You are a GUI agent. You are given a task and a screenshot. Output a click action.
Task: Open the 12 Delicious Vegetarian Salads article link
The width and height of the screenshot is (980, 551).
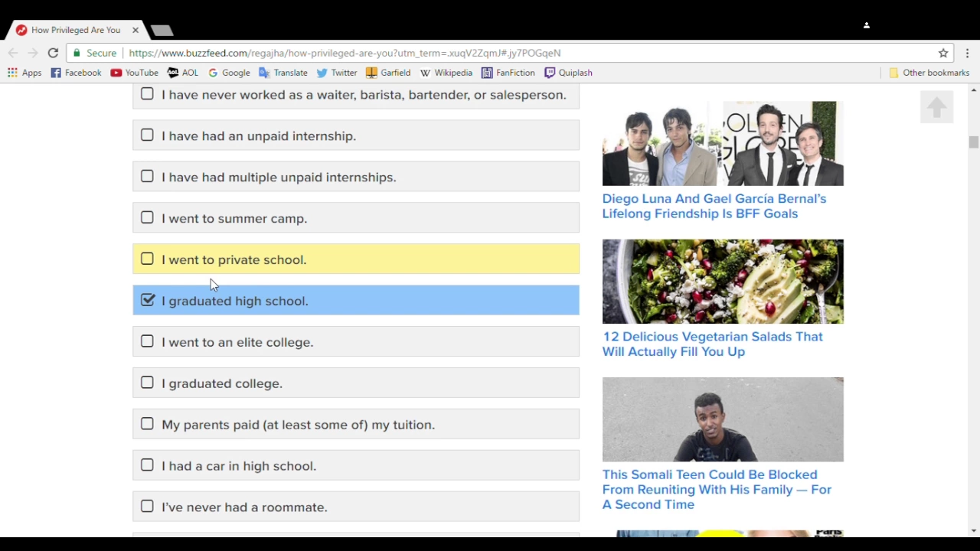713,344
